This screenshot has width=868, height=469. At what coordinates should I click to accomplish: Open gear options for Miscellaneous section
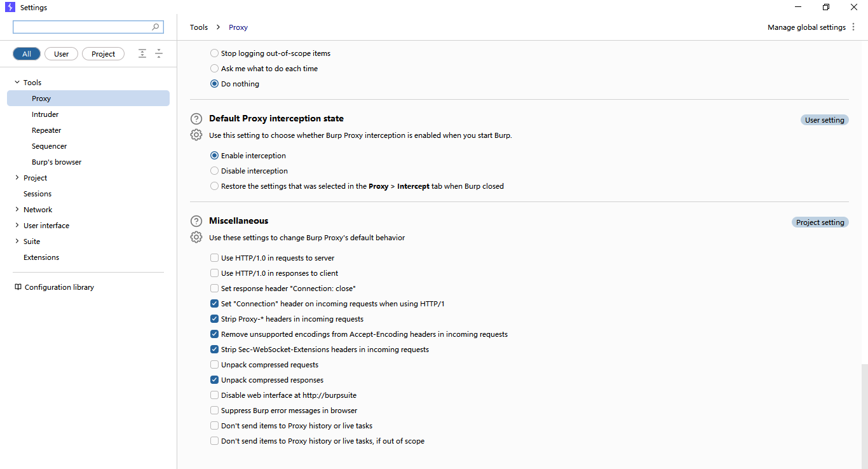(x=196, y=238)
